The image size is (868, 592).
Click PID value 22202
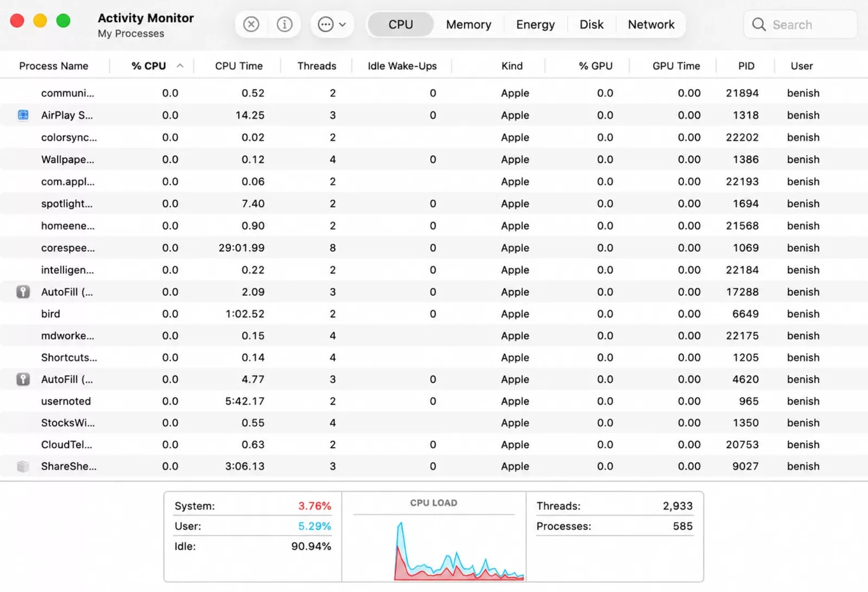pos(742,137)
